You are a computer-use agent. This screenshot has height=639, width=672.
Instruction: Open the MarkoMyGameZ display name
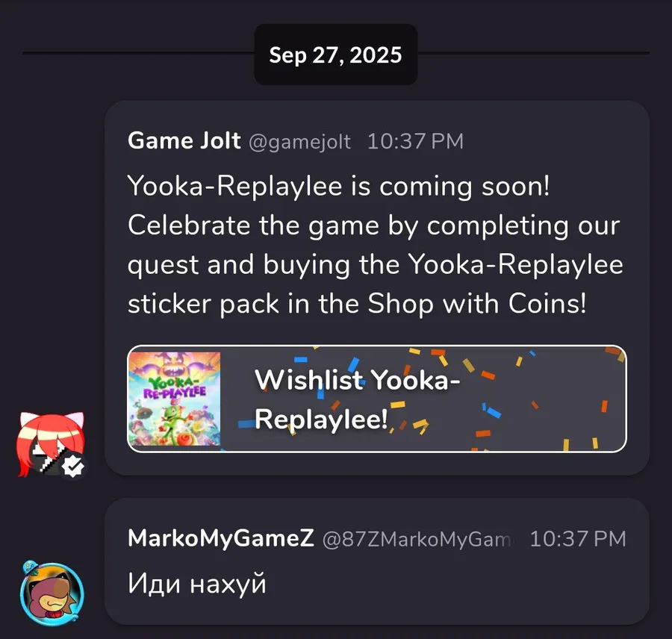click(x=221, y=538)
